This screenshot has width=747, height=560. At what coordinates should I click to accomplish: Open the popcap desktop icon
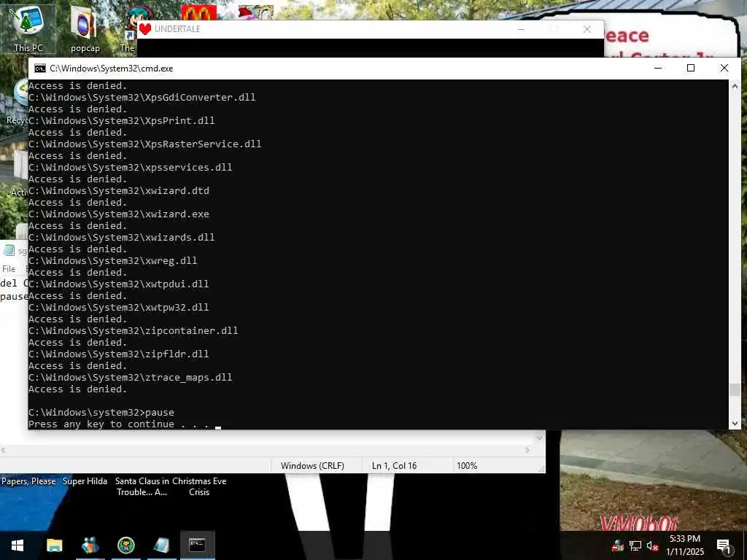click(x=85, y=29)
